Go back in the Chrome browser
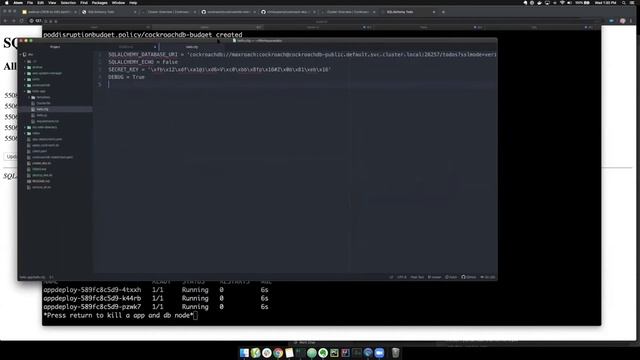The height and width of the screenshot is (360, 640). coord(6,21)
